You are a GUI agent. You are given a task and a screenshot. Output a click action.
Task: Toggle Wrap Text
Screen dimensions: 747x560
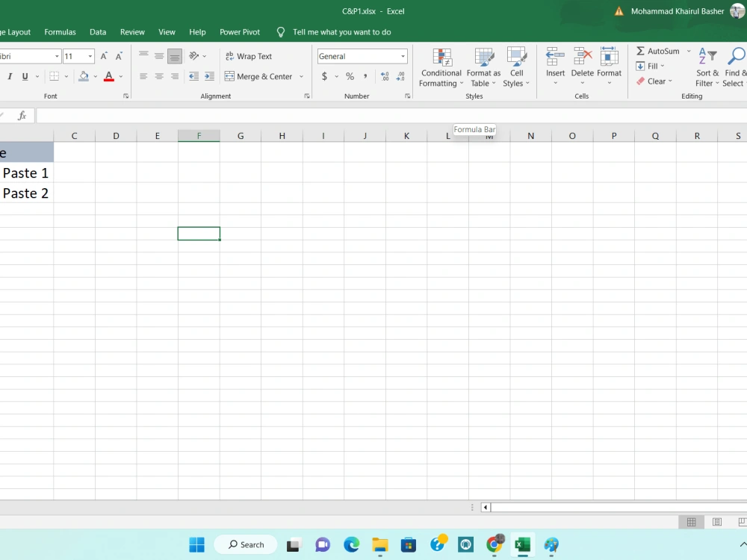click(248, 56)
